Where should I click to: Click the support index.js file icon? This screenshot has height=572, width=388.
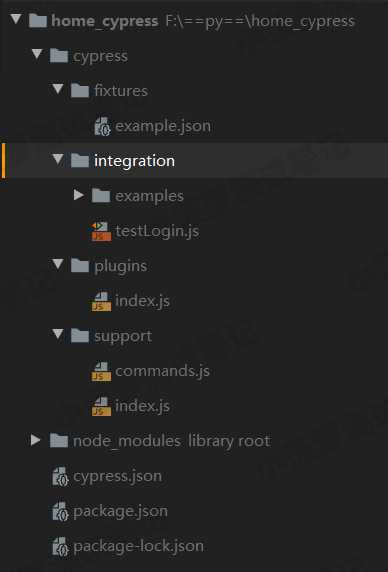(x=101, y=406)
